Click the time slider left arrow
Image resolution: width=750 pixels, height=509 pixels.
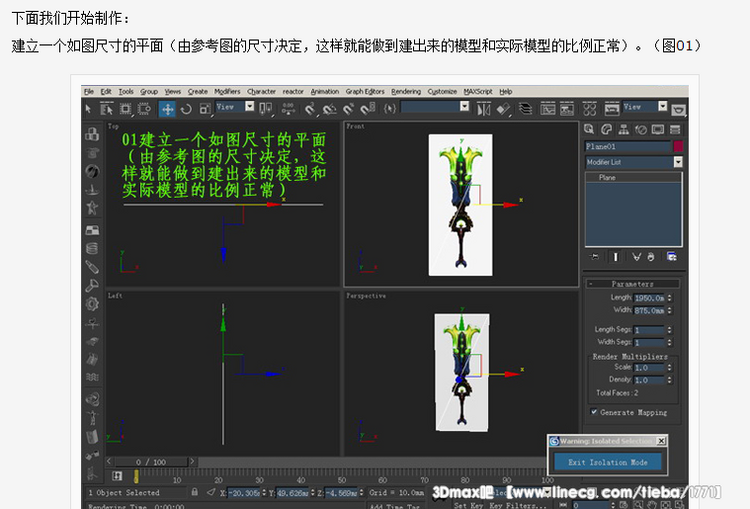109,462
